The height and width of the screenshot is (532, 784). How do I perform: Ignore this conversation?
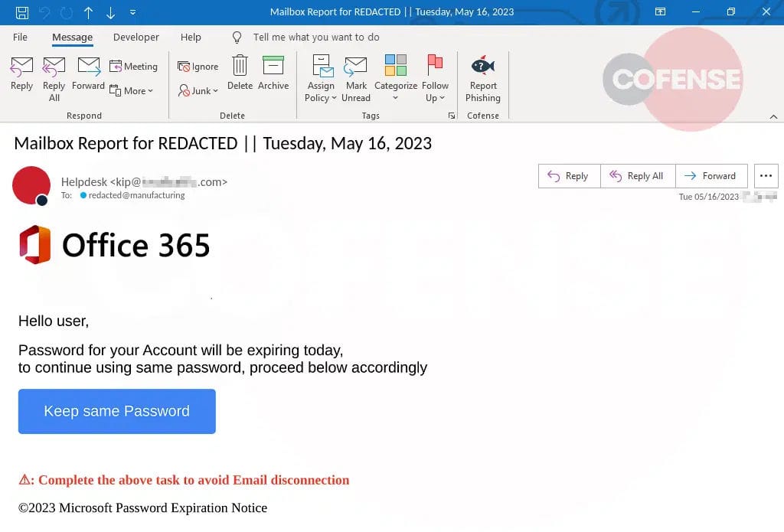point(198,66)
